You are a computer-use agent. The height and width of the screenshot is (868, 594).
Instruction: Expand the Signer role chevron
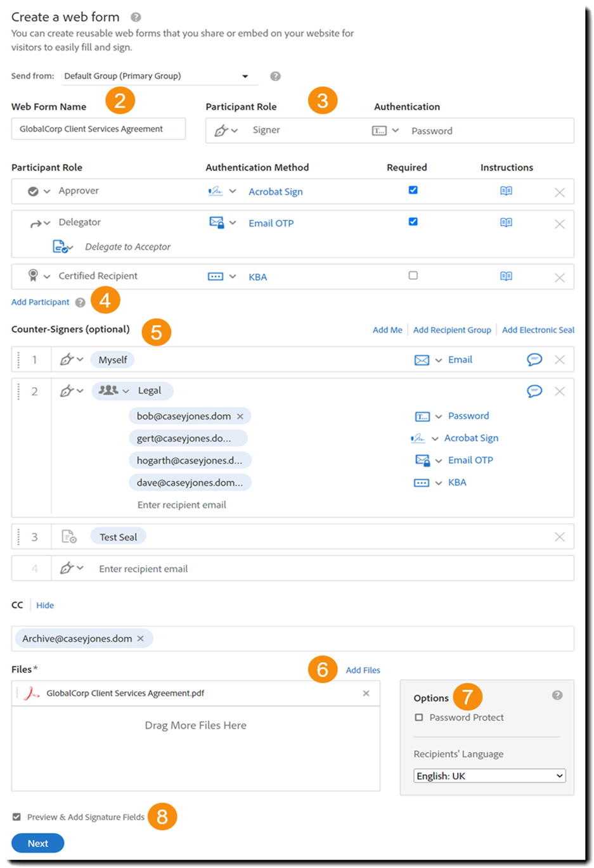[235, 131]
